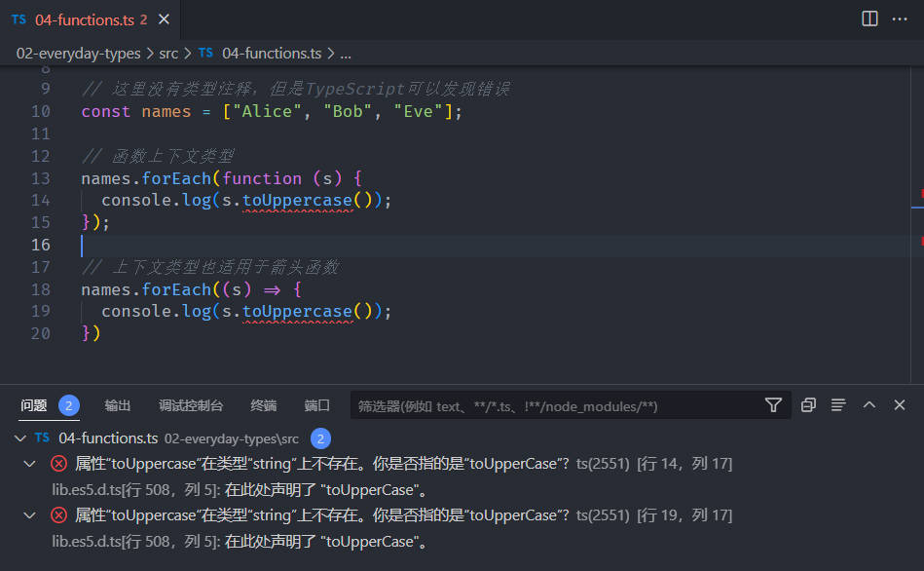Click the split editor right icon

click(x=869, y=19)
